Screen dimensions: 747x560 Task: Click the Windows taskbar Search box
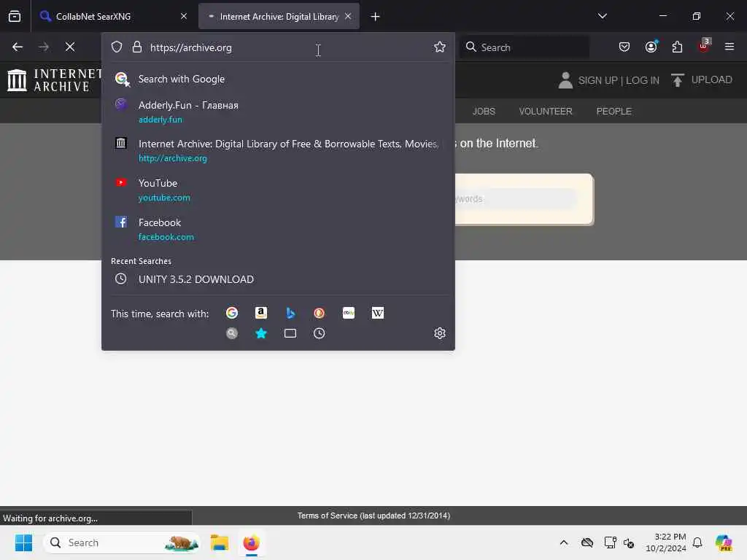122,542
